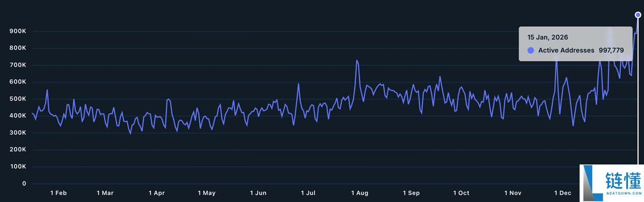Click the 500K y-axis label
Image resolution: width=644 pixels, height=202 pixels.
[x=18, y=99]
